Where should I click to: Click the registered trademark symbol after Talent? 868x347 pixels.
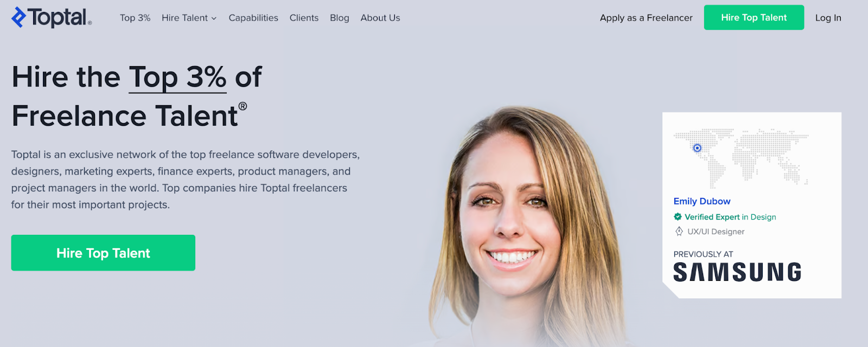pos(242,106)
